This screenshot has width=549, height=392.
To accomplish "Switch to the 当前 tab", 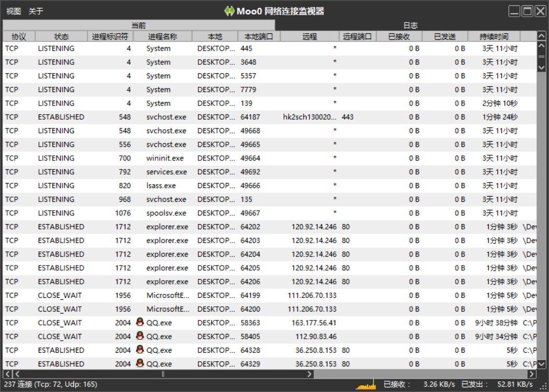I will [x=139, y=26].
